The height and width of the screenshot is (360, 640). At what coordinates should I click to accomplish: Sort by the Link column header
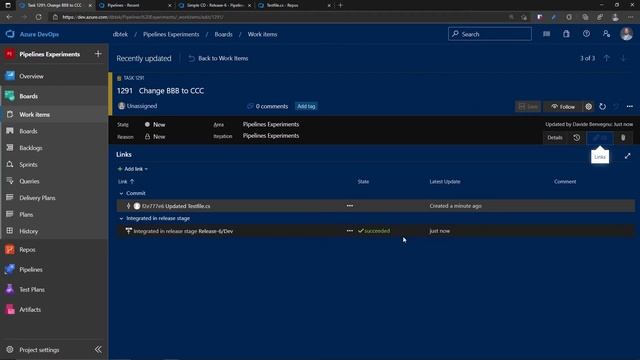tap(126, 181)
